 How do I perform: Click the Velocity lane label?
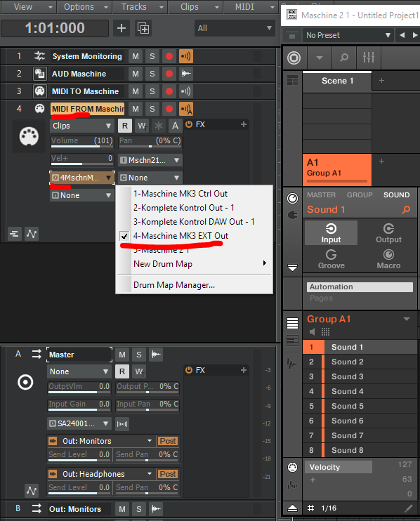click(339, 467)
